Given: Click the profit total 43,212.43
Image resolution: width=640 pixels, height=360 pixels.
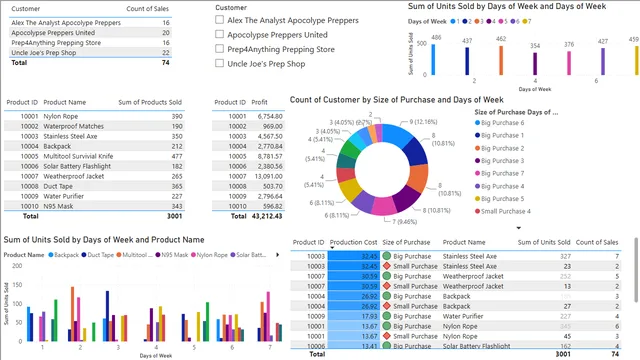Looking at the screenshot, I should (267, 216).
